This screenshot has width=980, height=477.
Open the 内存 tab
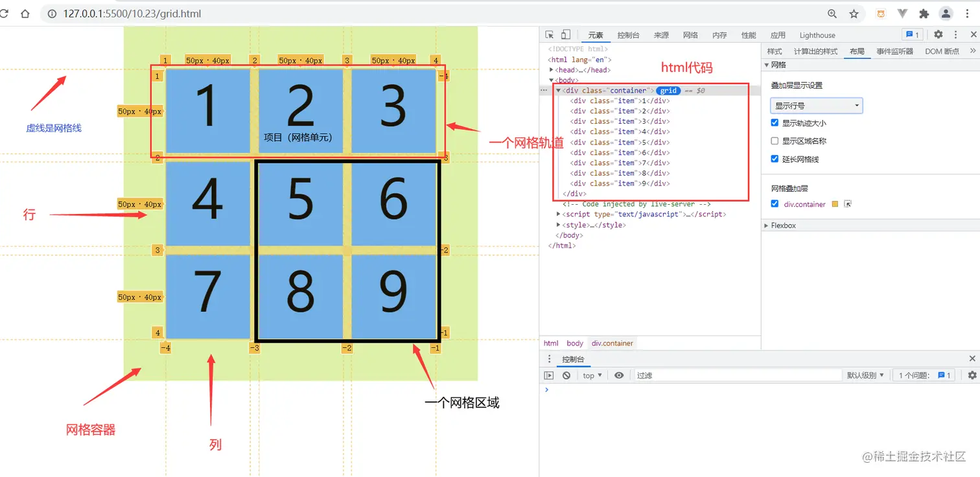(x=719, y=35)
